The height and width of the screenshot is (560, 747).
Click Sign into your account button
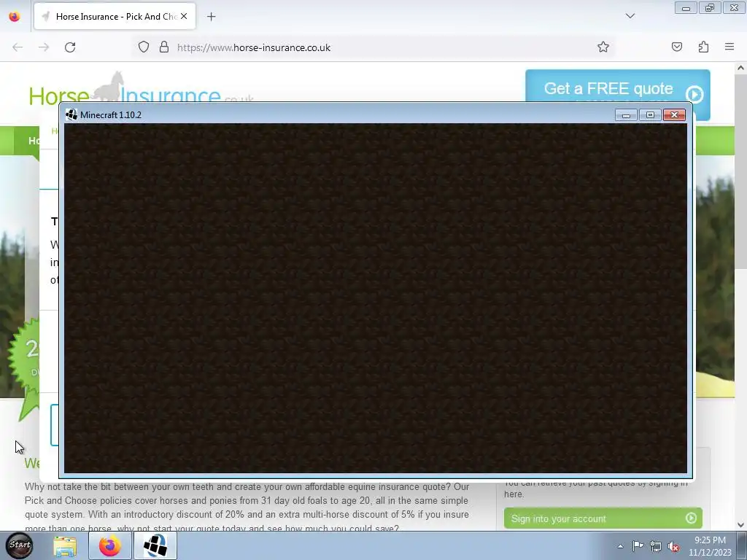click(603, 518)
